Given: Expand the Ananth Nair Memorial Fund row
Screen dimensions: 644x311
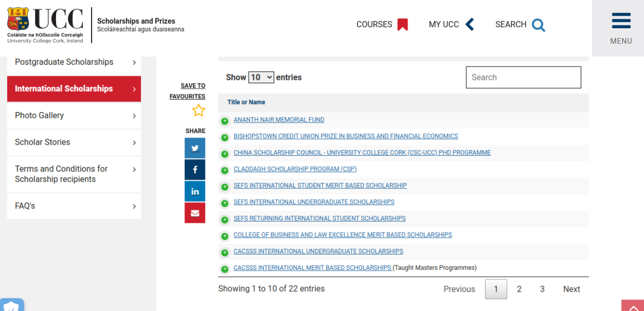Looking at the screenshot, I should point(225,121).
